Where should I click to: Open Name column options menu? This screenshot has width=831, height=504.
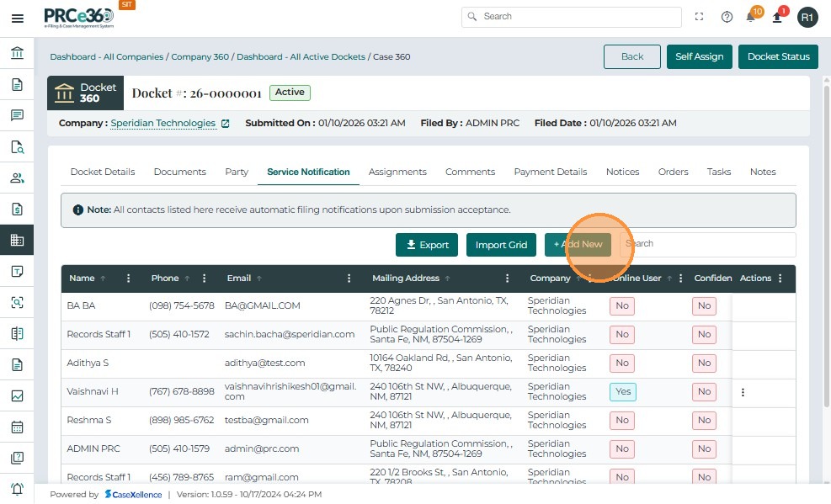[x=129, y=279]
